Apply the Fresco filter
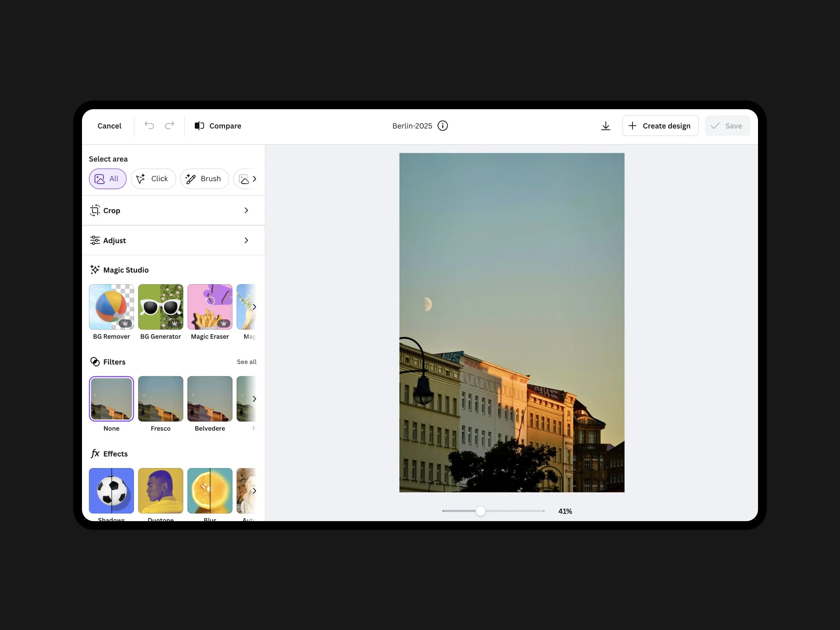This screenshot has height=630, width=840. [x=161, y=399]
